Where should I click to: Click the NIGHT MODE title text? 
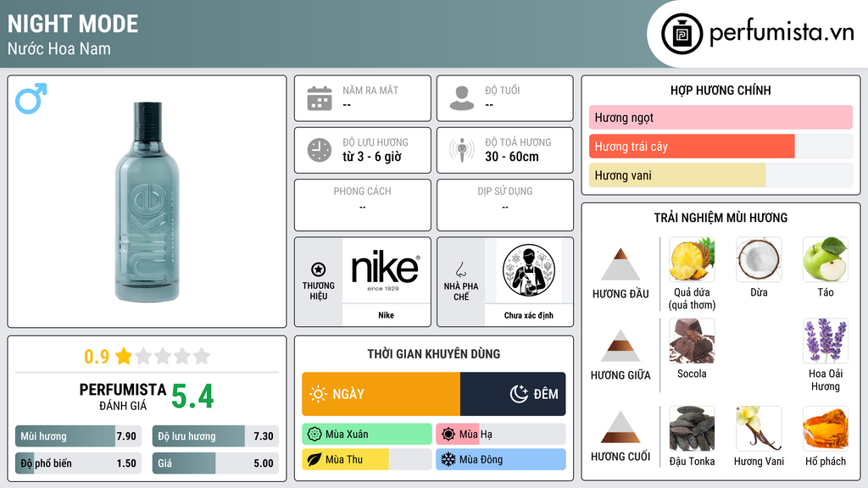pyautogui.click(x=73, y=24)
